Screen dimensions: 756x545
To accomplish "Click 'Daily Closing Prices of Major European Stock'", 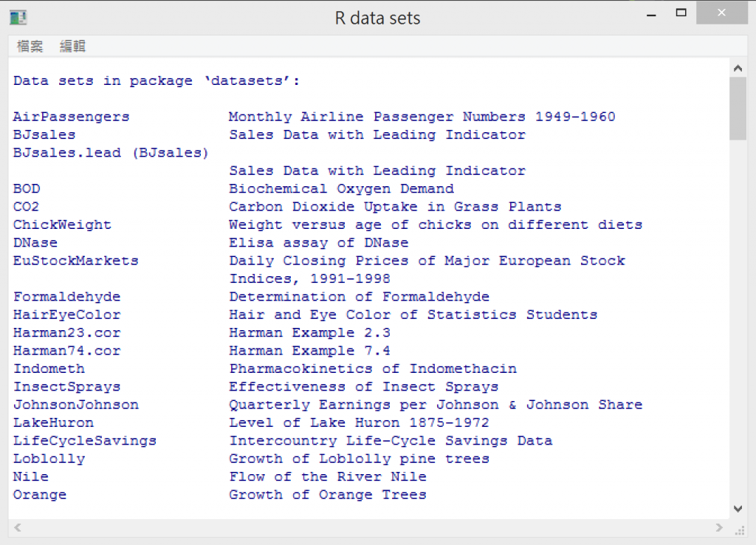I will click(427, 261).
